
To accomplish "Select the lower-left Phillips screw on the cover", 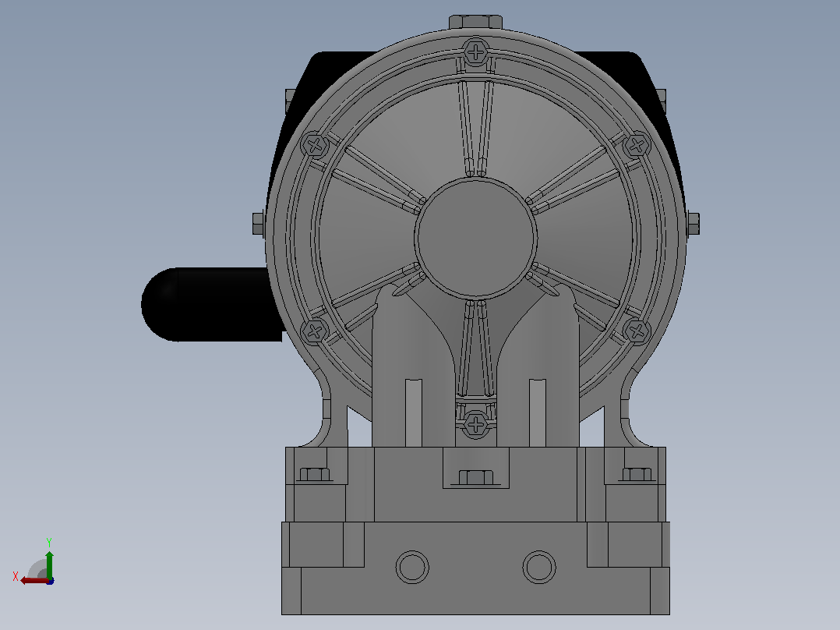I will click(315, 331).
